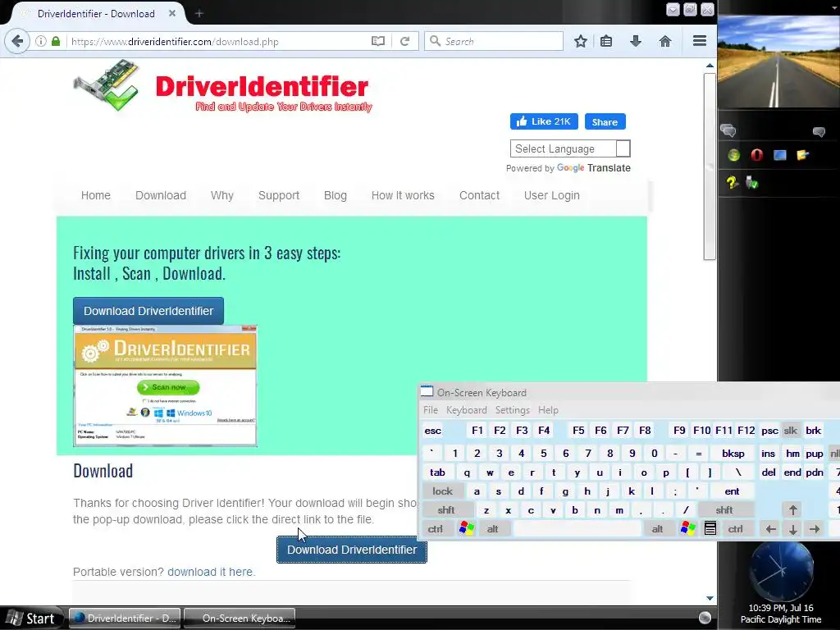Toggle the lock (caps) key on keyboard
The image size is (840, 630).
[442, 491]
